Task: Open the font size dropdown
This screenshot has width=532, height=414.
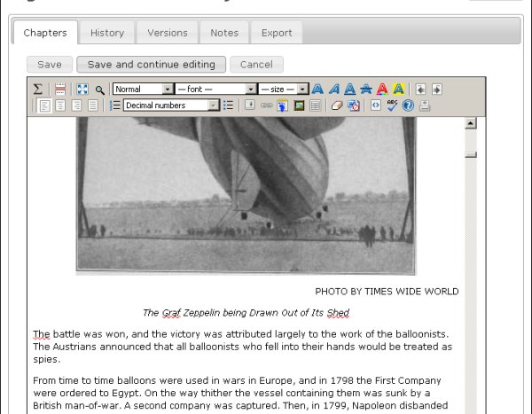Action: pyautogui.click(x=284, y=90)
